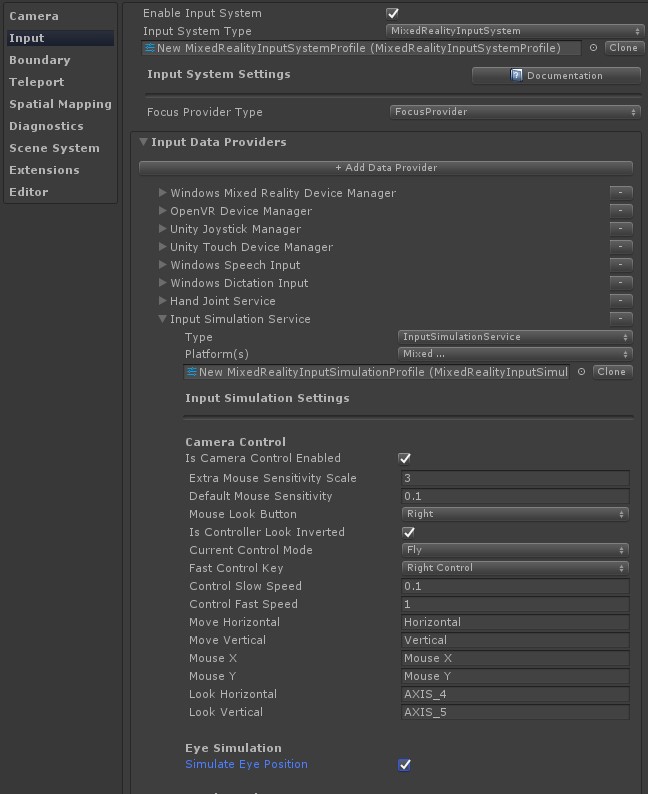Viewport: 648px width, 794px height.
Task: Remove the Windows Speech Input provider
Action: [x=620, y=265]
